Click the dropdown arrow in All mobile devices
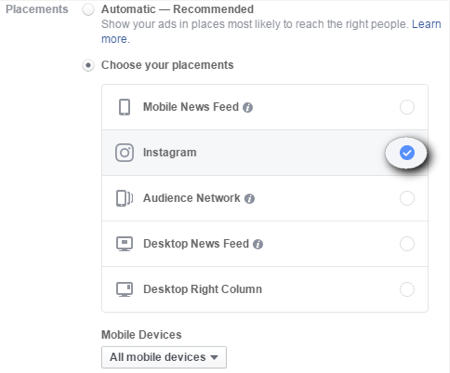450x373 pixels. [214, 358]
